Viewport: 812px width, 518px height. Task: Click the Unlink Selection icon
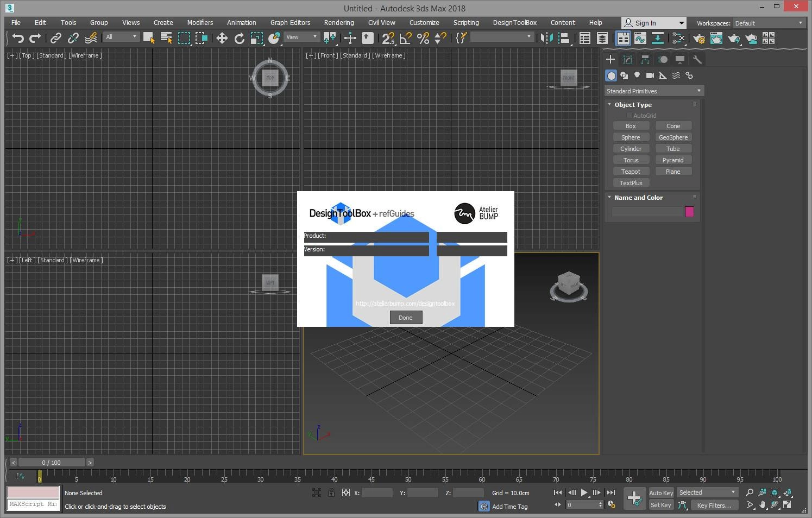[x=73, y=38]
